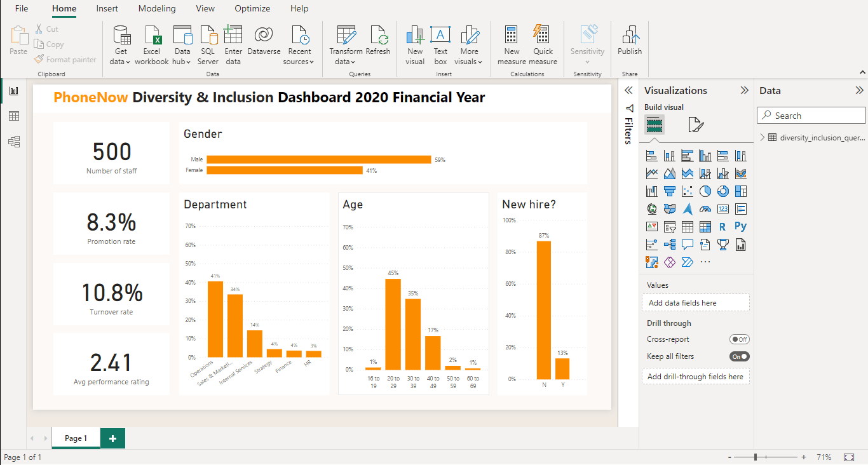Screen dimensions: 868x465
Task: Open Report view in left sidebar
Action: (13, 91)
